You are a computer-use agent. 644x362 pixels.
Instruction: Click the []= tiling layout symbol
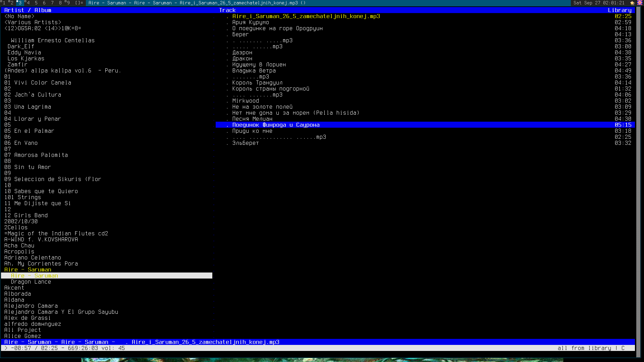pos(79,3)
